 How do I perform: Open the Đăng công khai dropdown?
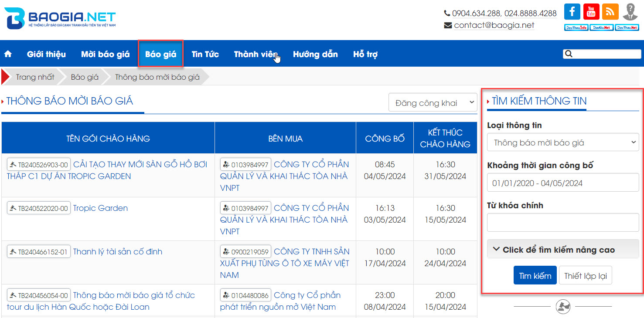click(x=433, y=103)
